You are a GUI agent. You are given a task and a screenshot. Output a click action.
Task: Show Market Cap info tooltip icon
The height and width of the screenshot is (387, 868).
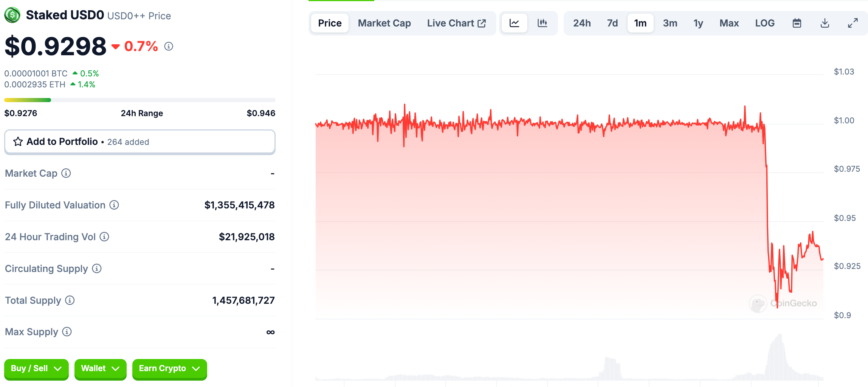tap(66, 173)
